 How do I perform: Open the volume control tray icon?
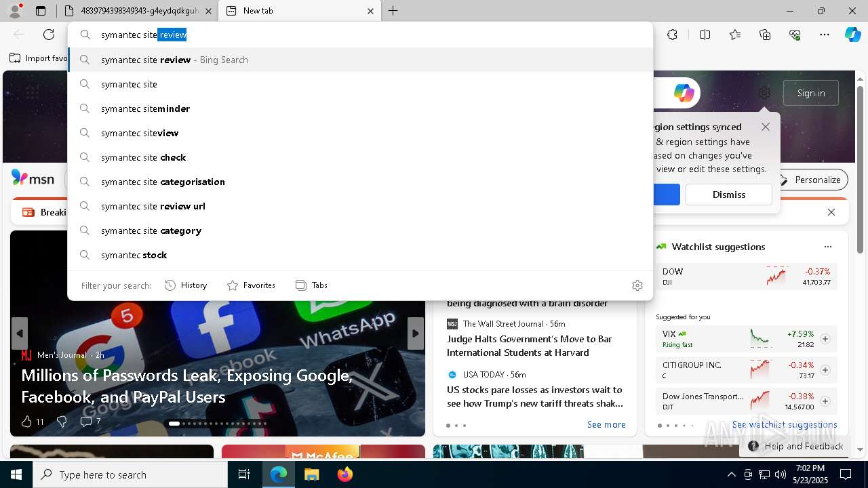781,474
